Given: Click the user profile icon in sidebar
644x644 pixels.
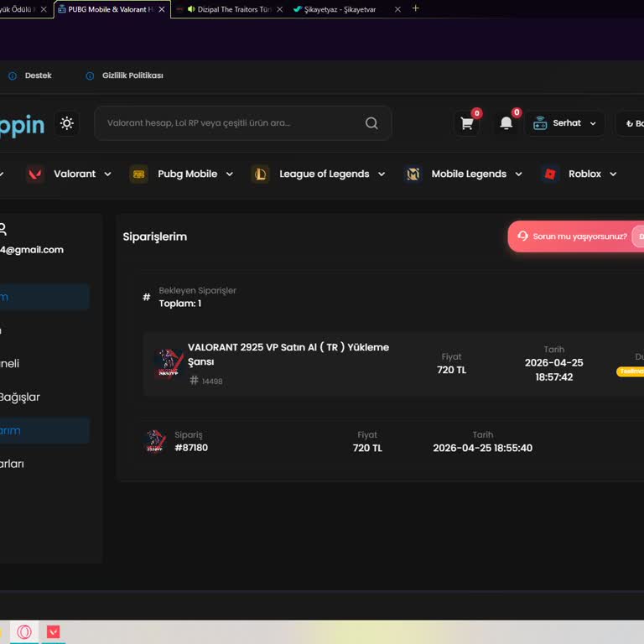Looking at the screenshot, I should 3,229.
